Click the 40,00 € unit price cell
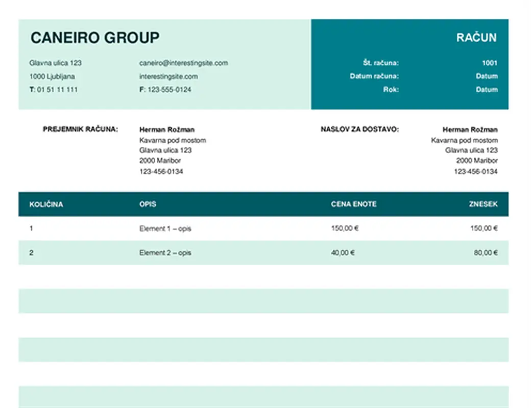The image size is (532, 408). [343, 252]
